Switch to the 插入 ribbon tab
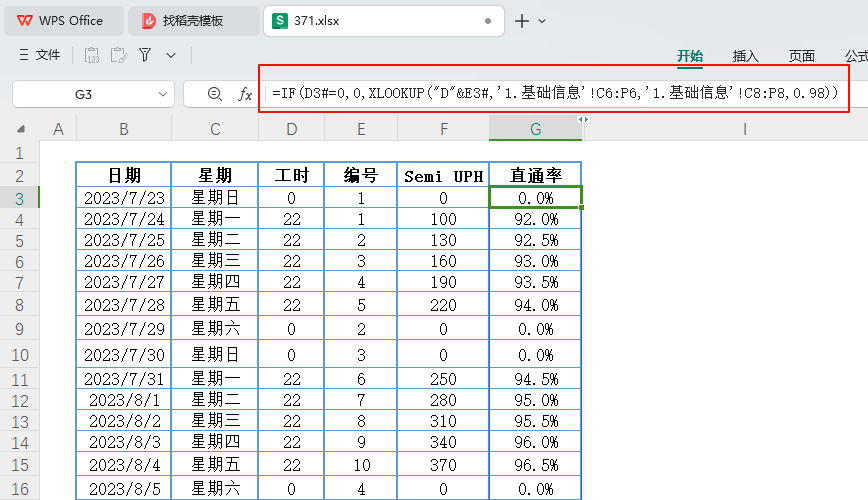The image size is (868, 500). [x=745, y=56]
